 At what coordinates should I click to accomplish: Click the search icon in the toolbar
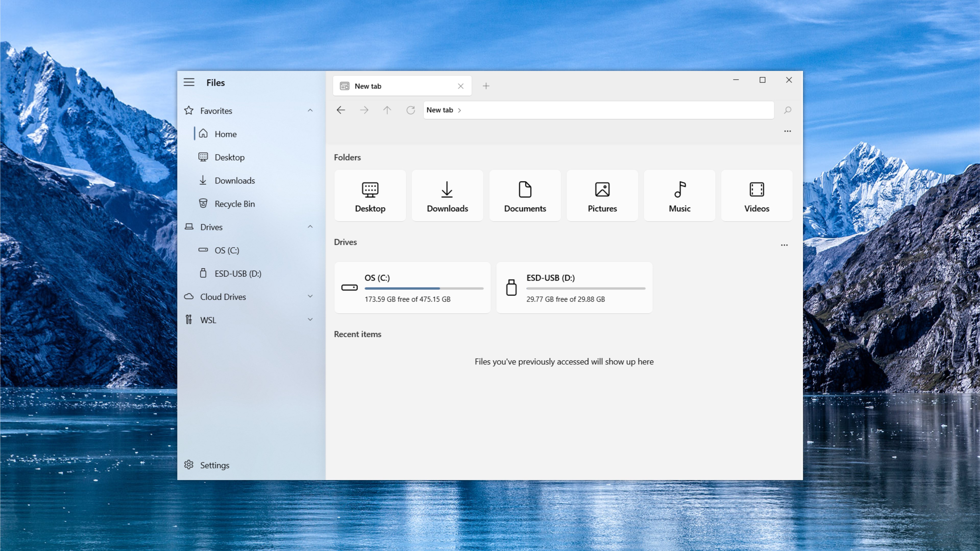788,110
